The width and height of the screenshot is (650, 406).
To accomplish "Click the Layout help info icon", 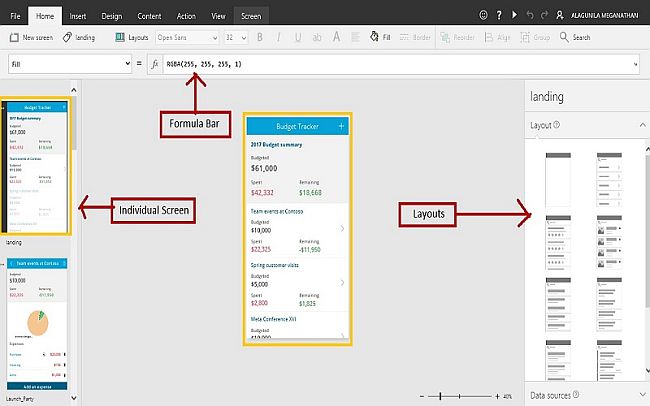I will pyautogui.click(x=556, y=124).
